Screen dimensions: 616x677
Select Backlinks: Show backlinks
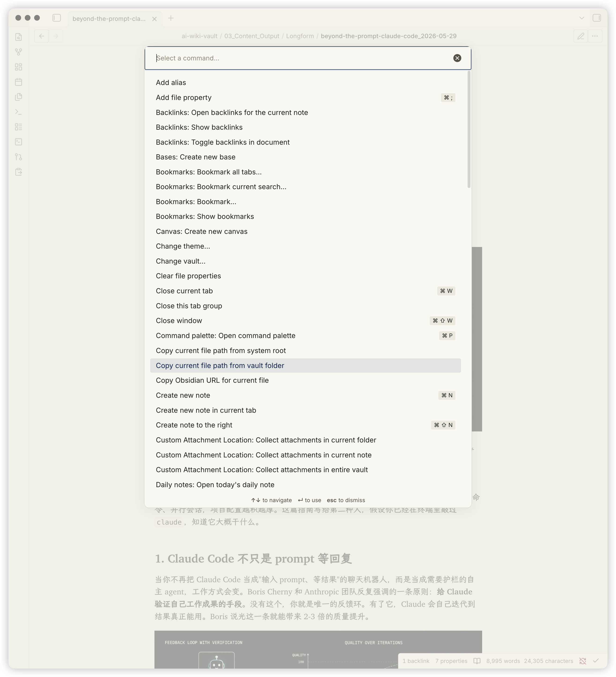(x=305, y=127)
